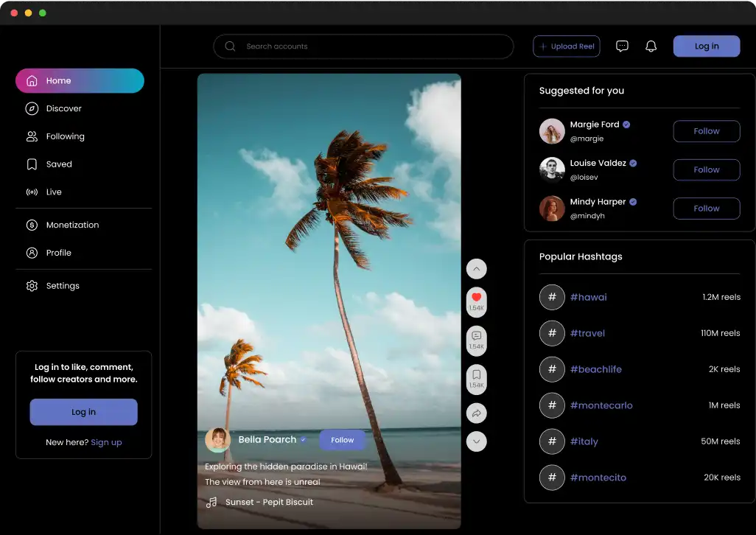Click the Suggested for you heading
This screenshot has width=756, height=535.
[x=581, y=91]
